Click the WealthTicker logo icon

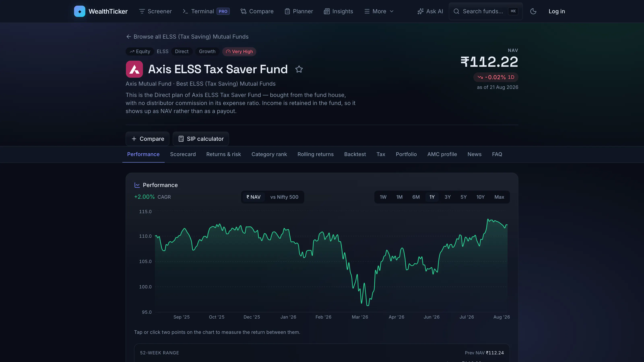point(79,11)
